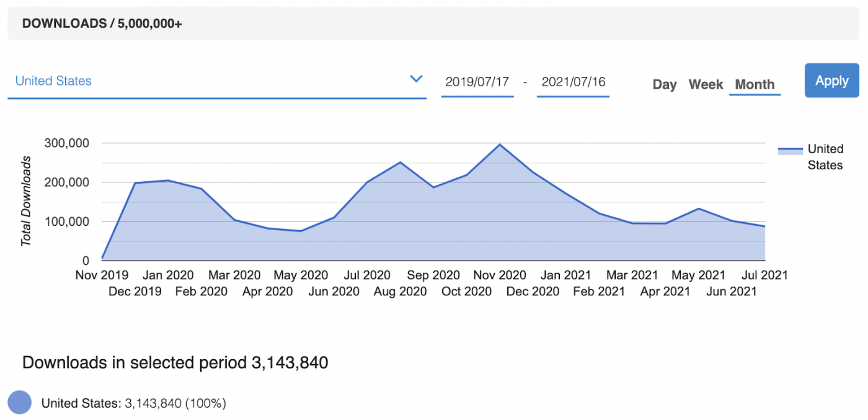Screen dimensions: 868x420
Task: Click 'United States: 3,143,840 (100%)' text
Action: [133, 403]
